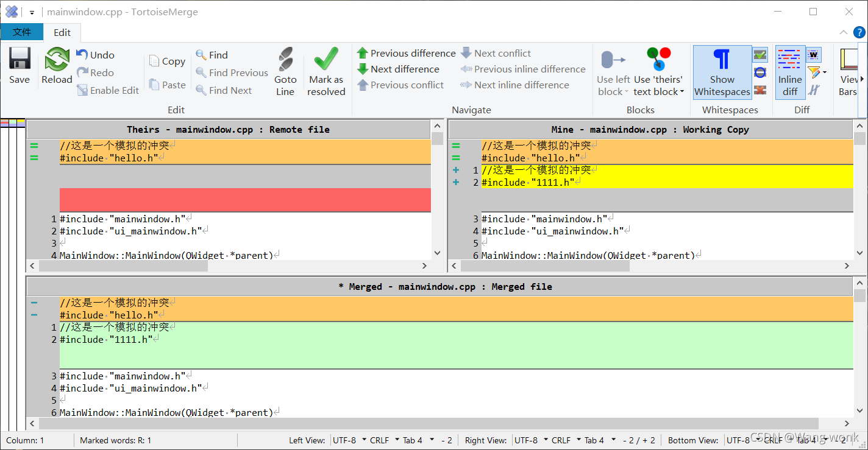Viewport: 868px width, 450px height.
Task: Toggle Show Whitespaces
Action: (722, 71)
